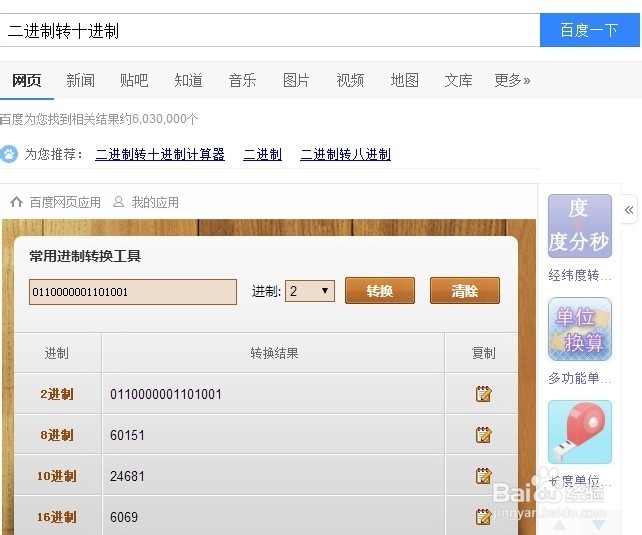Click the Baidu paw recommendation icon
The height and width of the screenshot is (535, 642).
point(9,154)
